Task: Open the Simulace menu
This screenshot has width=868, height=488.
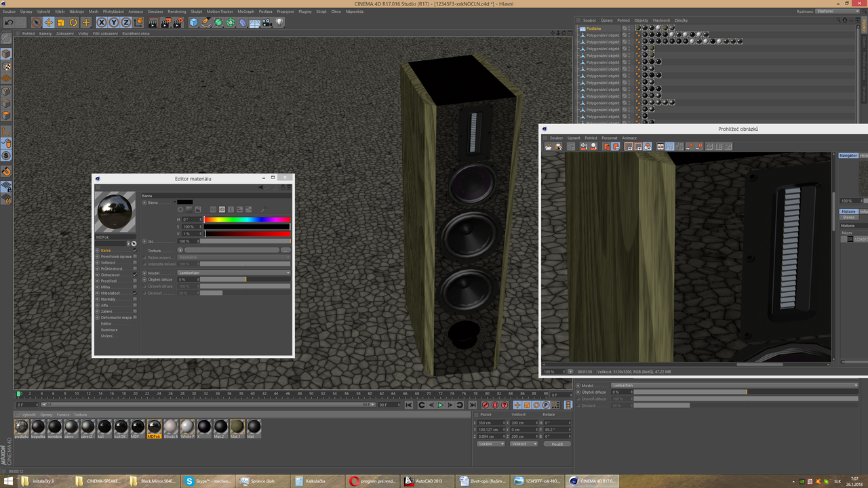Action: 155,12
